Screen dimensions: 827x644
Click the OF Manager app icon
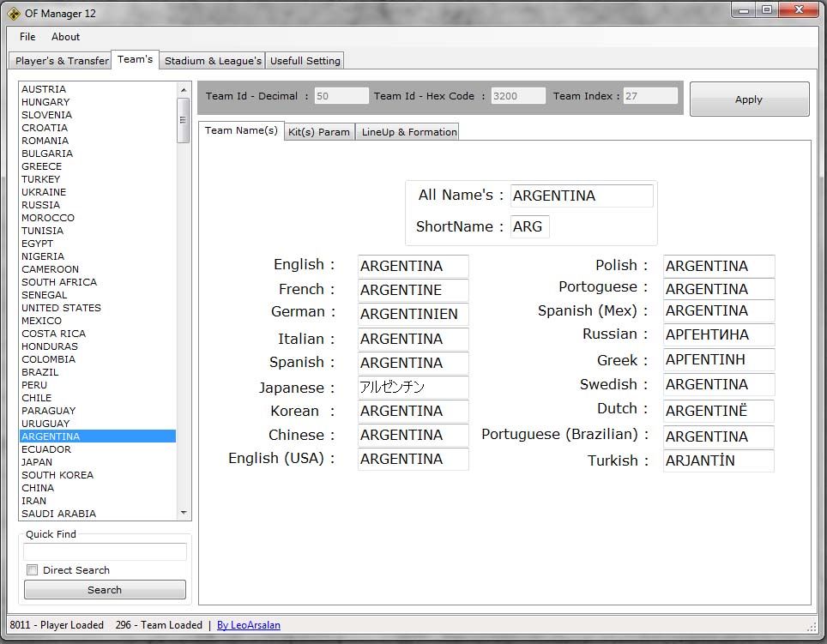coord(14,13)
